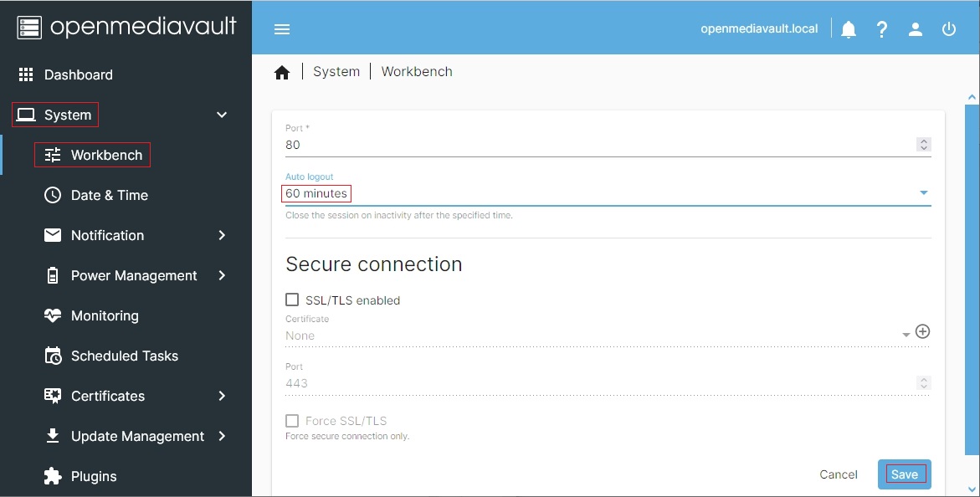Expand the Power Management submenu
The height and width of the screenshot is (497, 980).
(222, 276)
